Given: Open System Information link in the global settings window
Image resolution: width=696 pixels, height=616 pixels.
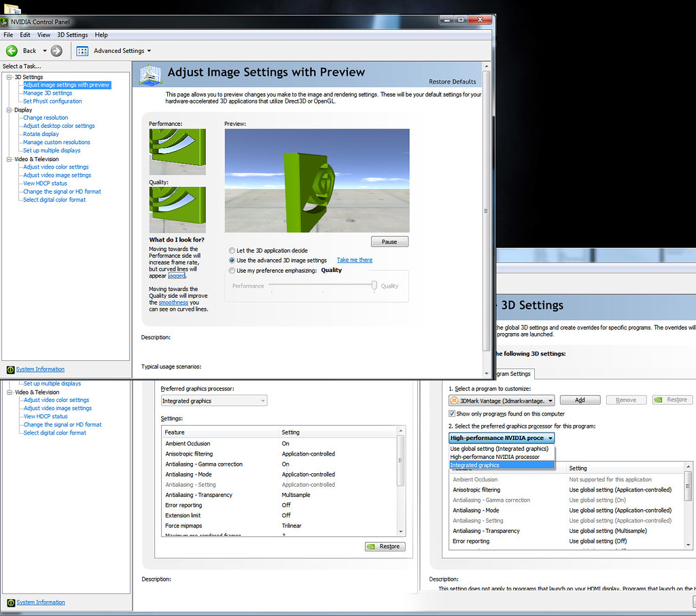Looking at the screenshot, I should click(41, 602).
